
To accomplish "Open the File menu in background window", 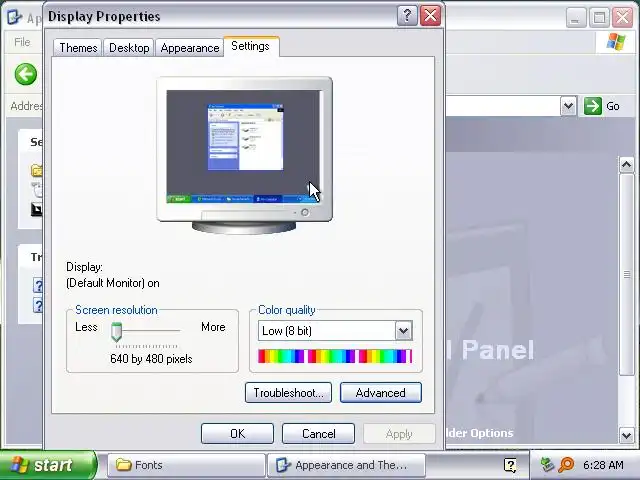I will (x=22, y=42).
